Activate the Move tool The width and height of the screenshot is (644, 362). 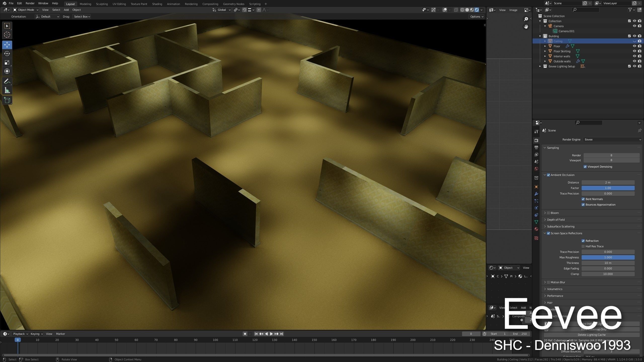point(7,45)
